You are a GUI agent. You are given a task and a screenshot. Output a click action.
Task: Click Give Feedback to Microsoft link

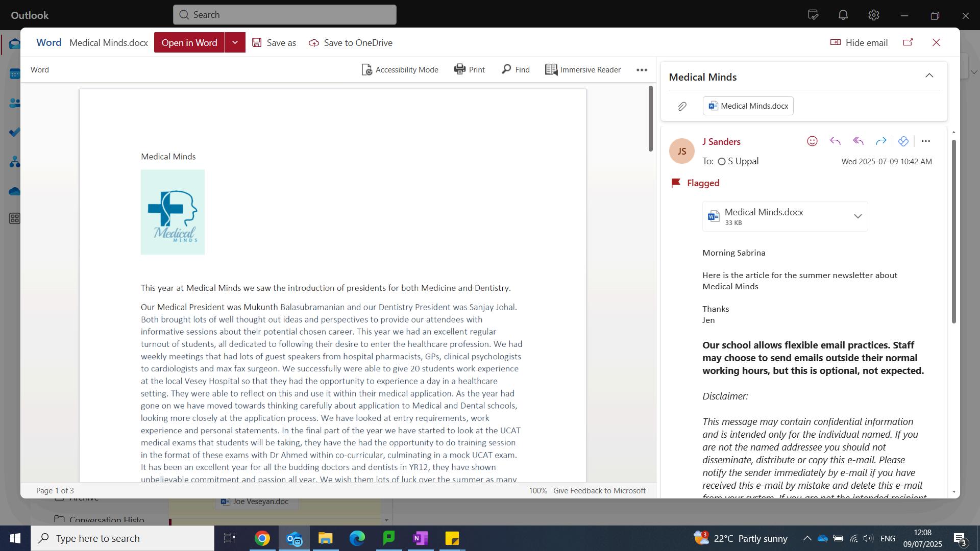(x=599, y=491)
